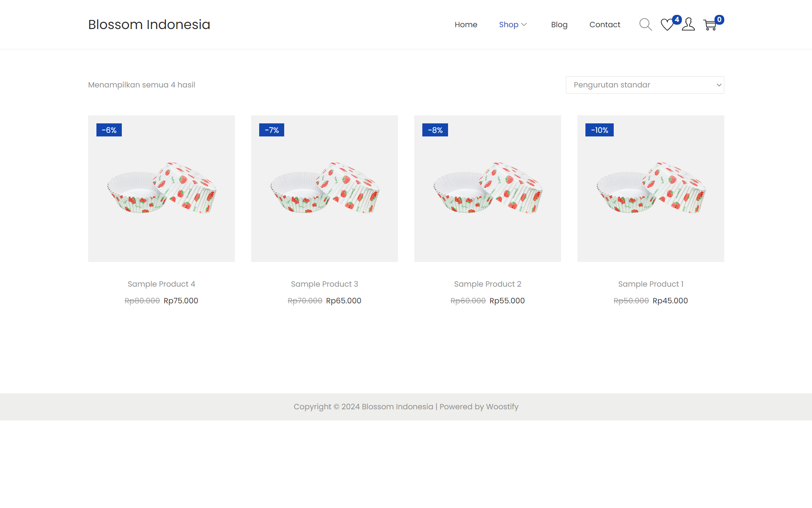The image size is (812, 508).
Task: Click the -8% discount badge
Action: click(435, 130)
